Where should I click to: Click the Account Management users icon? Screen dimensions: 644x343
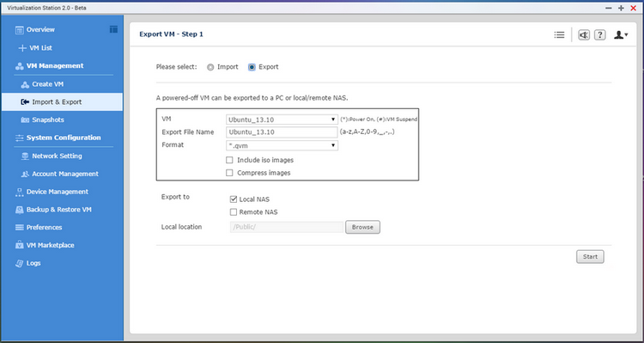click(x=25, y=174)
